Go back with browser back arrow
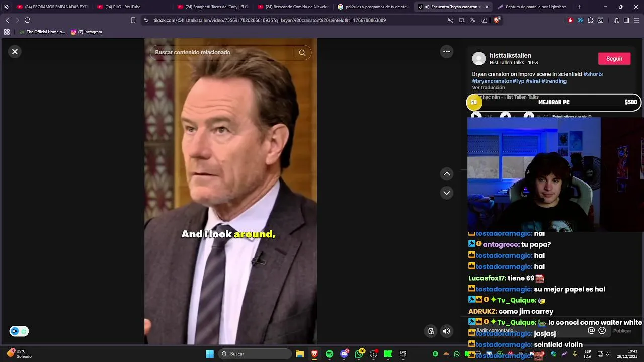The width and height of the screenshot is (644, 362). click(x=7, y=20)
